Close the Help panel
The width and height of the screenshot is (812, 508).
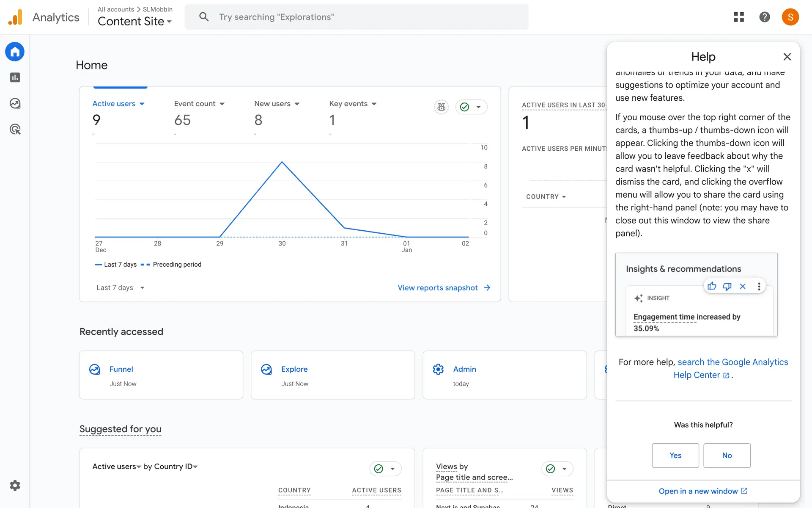(x=787, y=57)
